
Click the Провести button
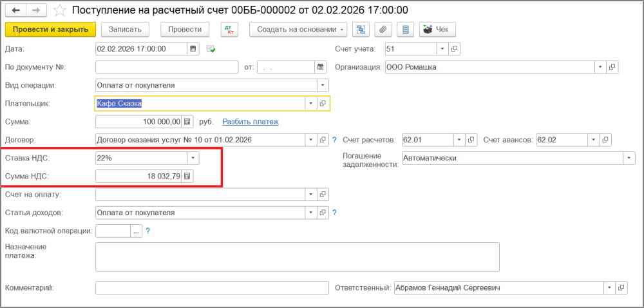click(x=185, y=30)
